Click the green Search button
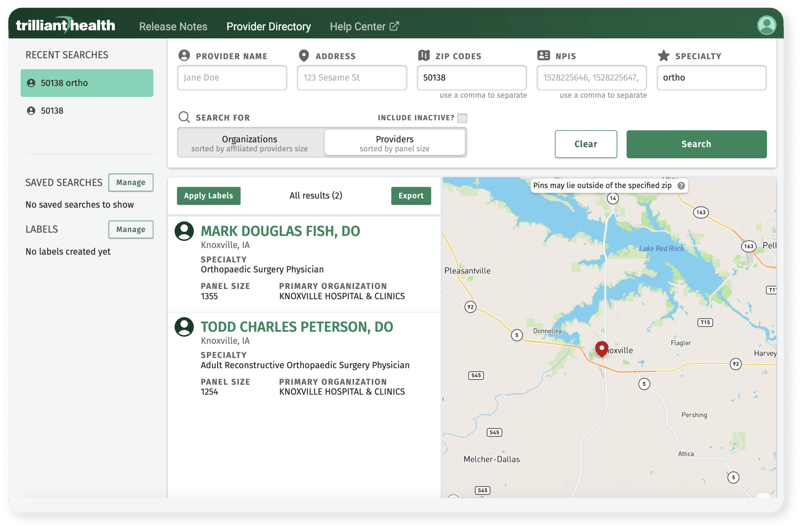This screenshot has width=800, height=529. [x=696, y=144]
